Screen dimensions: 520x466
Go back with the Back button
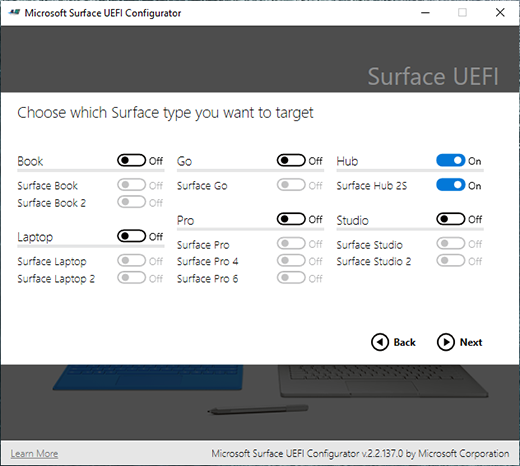coord(393,342)
